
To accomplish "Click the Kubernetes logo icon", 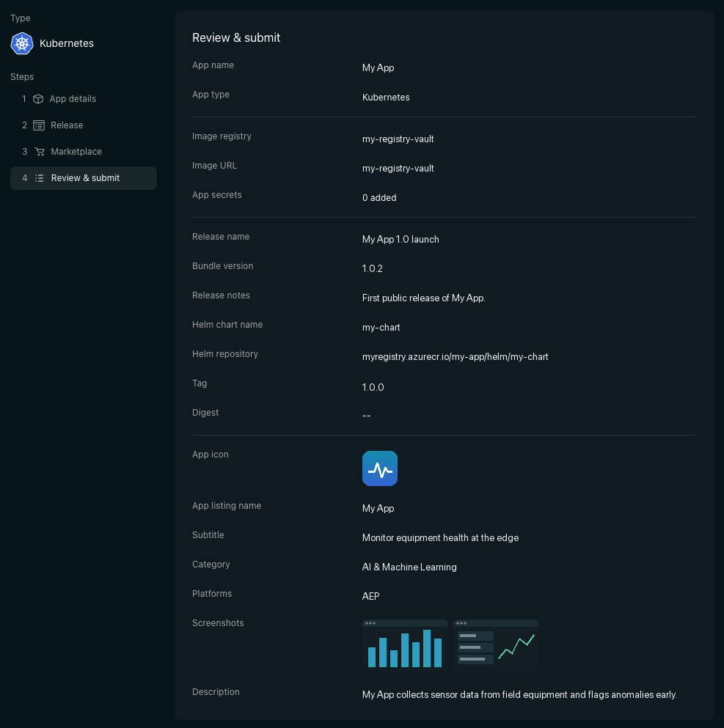I will coord(22,44).
